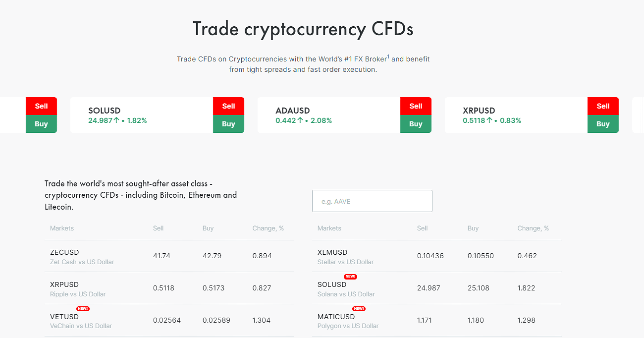Open the XRPUSD Ripple market row
Image resolution: width=644 pixels, height=338 pixels.
pos(169,288)
